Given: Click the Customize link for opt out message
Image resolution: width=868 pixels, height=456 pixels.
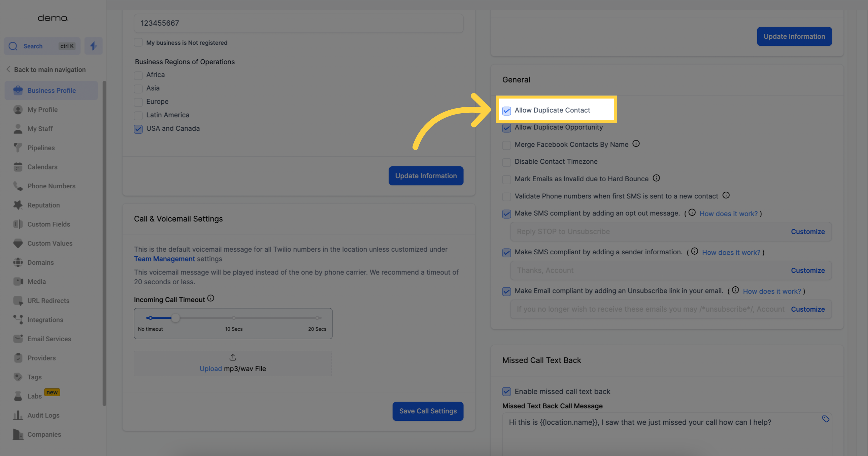Looking at the screenshot, I should [808, 231].
